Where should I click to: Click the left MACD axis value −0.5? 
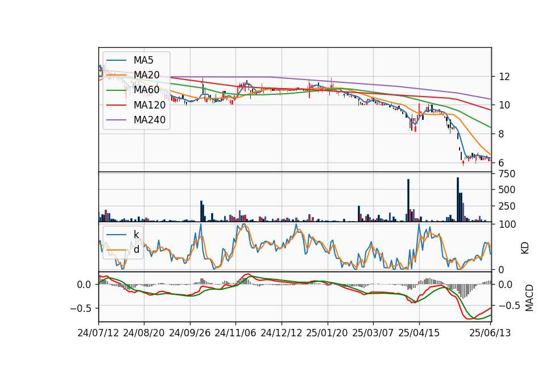point(80,308)
